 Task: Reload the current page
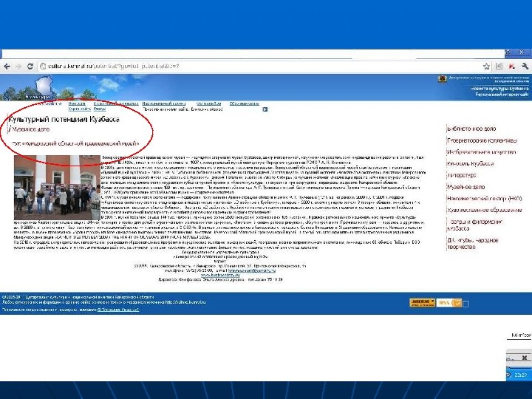point(30,66)
